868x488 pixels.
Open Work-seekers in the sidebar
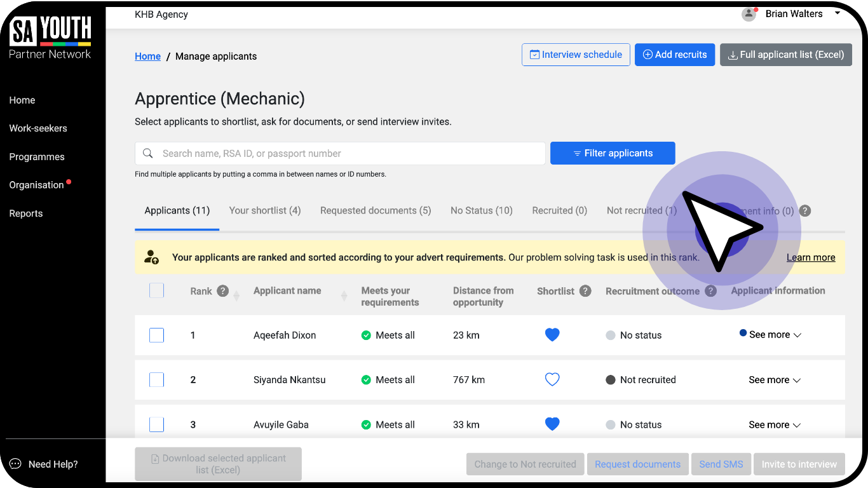point(38,128)
